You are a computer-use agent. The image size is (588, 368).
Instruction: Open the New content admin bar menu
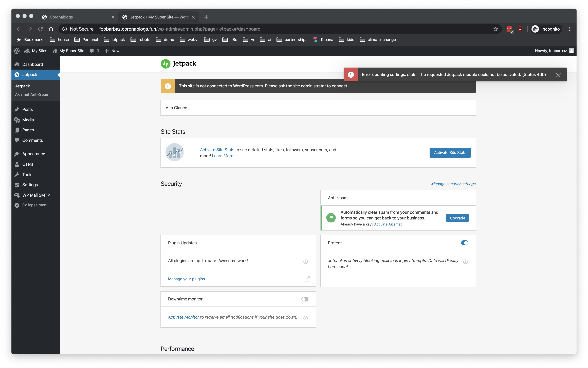tap(112, 51)
